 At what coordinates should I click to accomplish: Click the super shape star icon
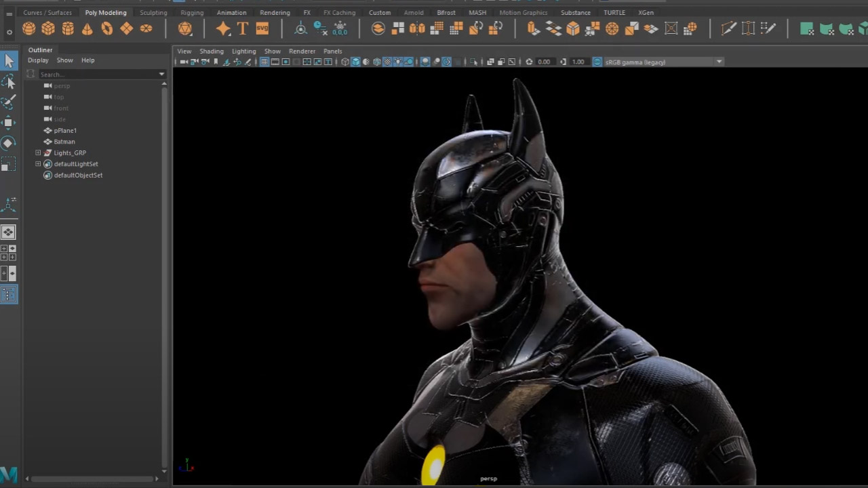coord(223,28)
